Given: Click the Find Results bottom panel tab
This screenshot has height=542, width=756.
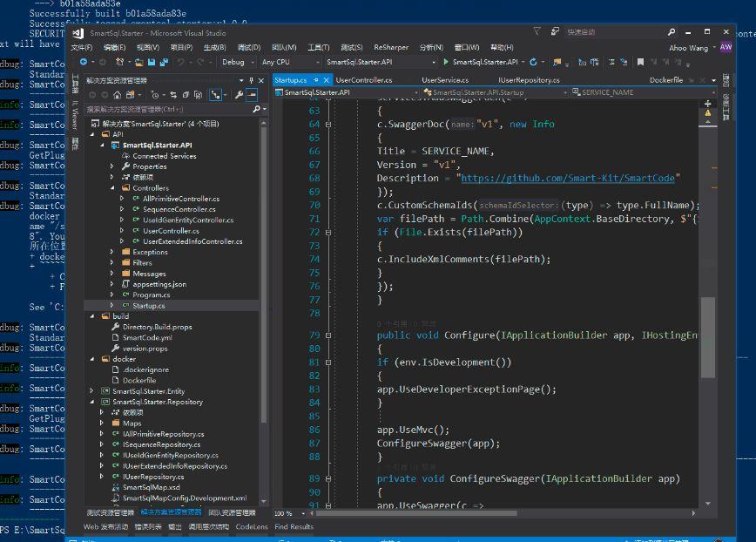Looking at the screenshot, I should click(294, 527).
